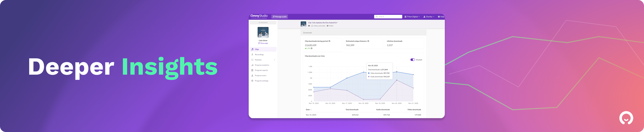Open the Show page link
The height and width of the screenshot is (132, 644).
(x=263, y=43)
